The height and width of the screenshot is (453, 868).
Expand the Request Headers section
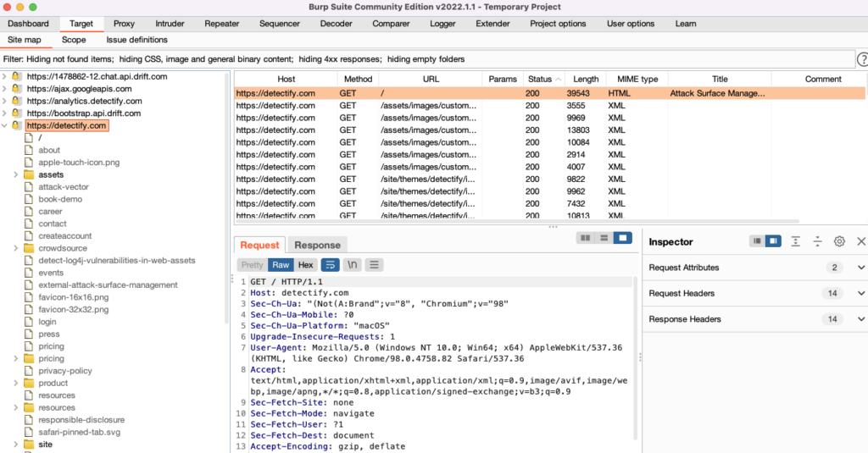coord(861,293)
